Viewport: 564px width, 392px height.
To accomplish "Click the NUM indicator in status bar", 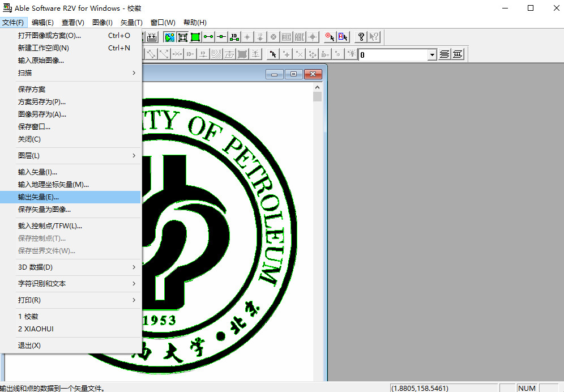I will (527, 388).
